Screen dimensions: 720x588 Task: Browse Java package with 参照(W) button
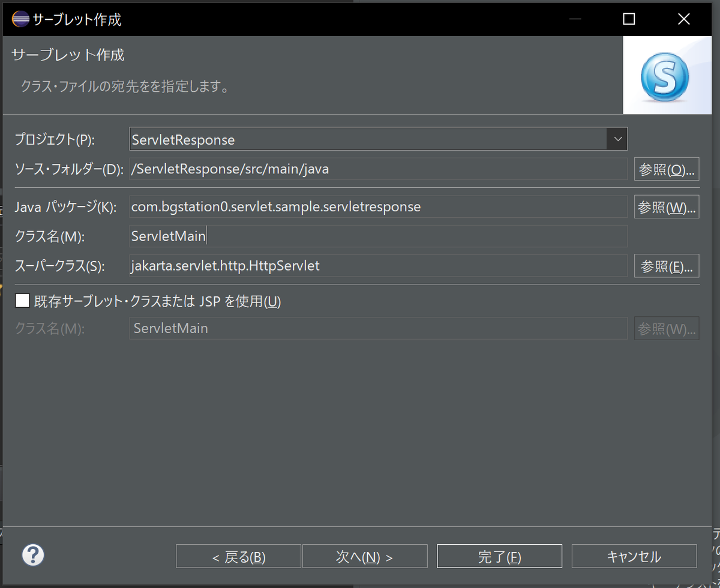[667, 207]
